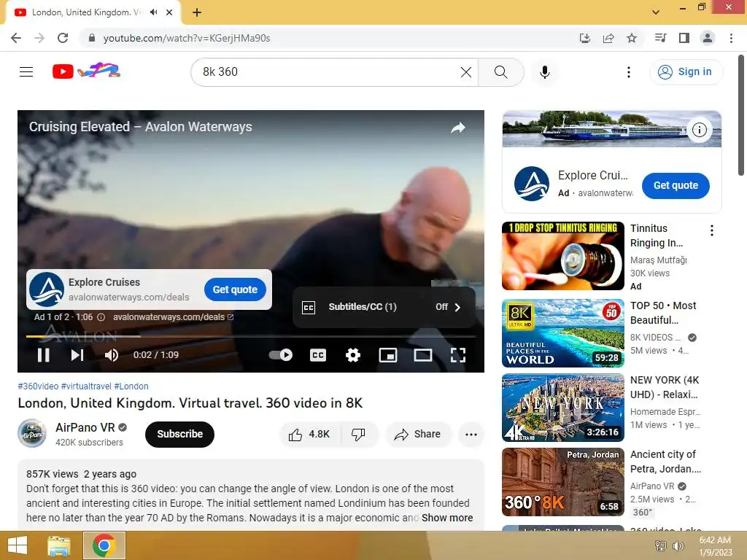Open Share dialog below video
The width and height of the screenshot is (747, 560).
pos(418,435)
